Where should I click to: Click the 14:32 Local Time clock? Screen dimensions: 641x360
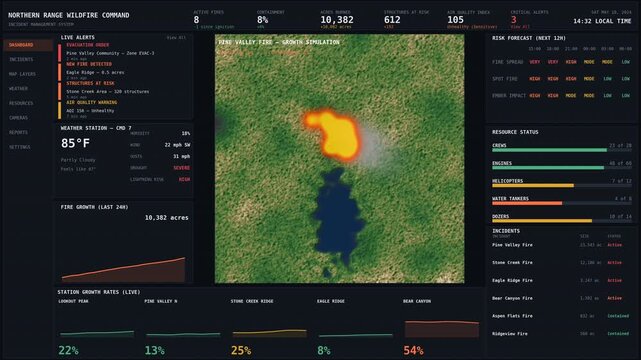click(602, 21)
